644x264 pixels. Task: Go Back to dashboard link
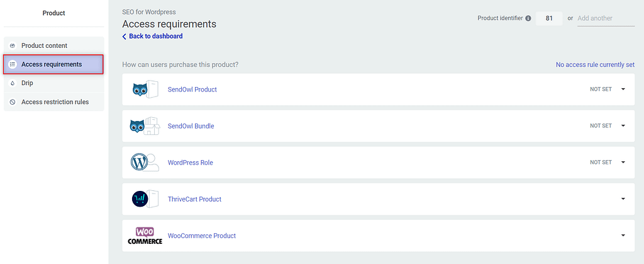pos(152,36)
